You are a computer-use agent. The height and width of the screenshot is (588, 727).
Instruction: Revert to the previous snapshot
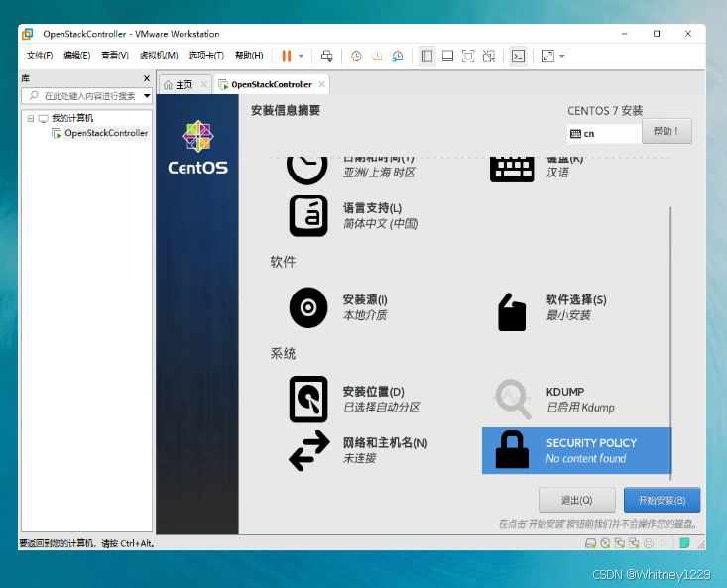point(377,57)
